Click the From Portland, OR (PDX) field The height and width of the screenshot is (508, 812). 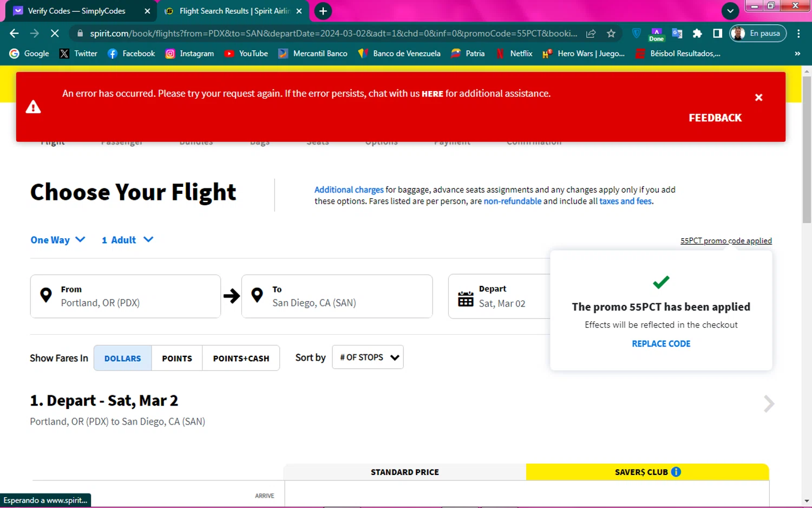pyautogui.click(x=126, y=296)
